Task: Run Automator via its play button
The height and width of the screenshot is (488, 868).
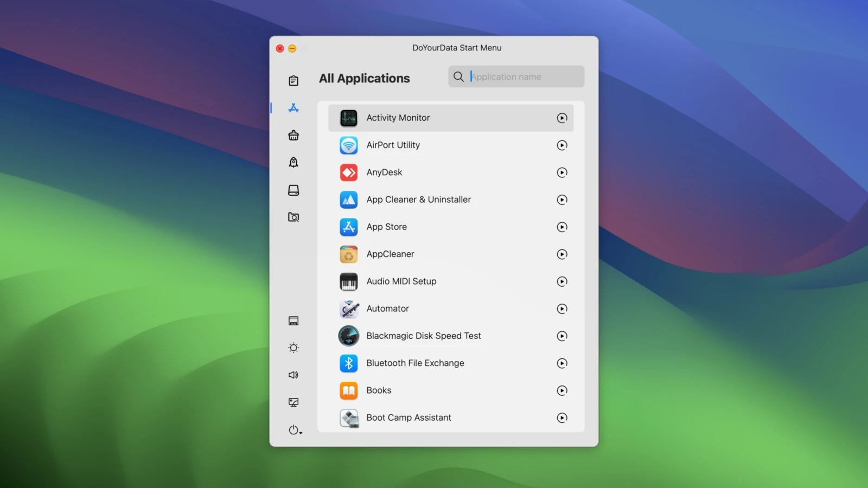Action: (x=562, y=309)
